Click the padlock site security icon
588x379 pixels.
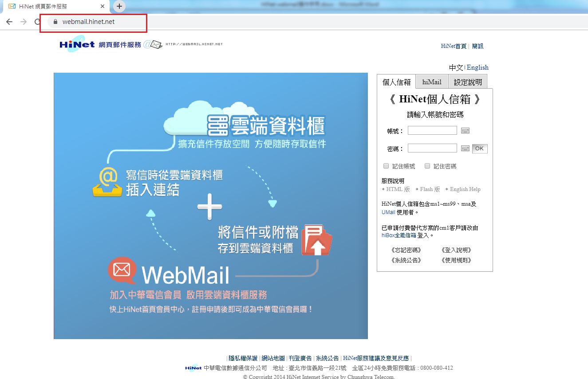pyautogui.click(x=55, y=21)
